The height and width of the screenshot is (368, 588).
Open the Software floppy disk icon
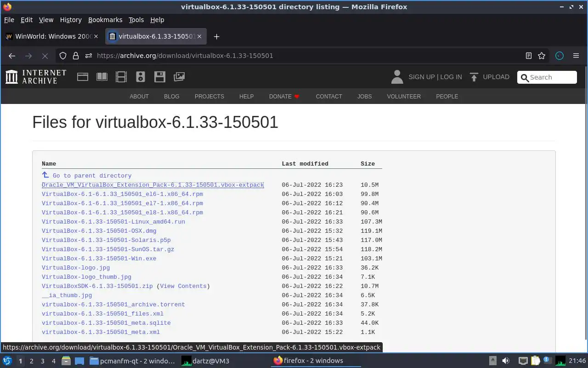(160, 77)
